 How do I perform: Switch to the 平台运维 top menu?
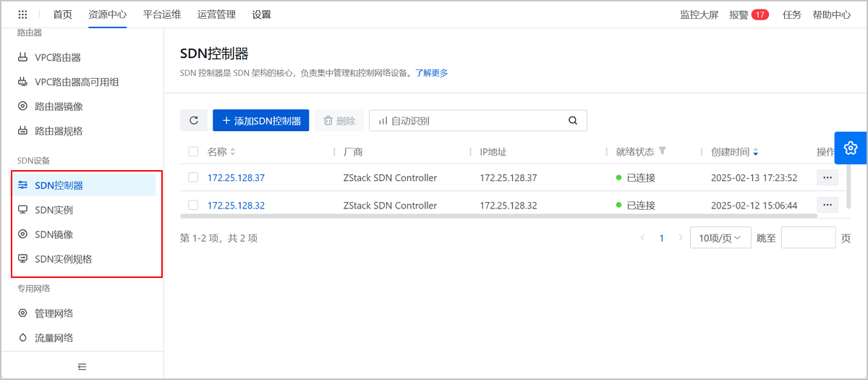(162, 14)
